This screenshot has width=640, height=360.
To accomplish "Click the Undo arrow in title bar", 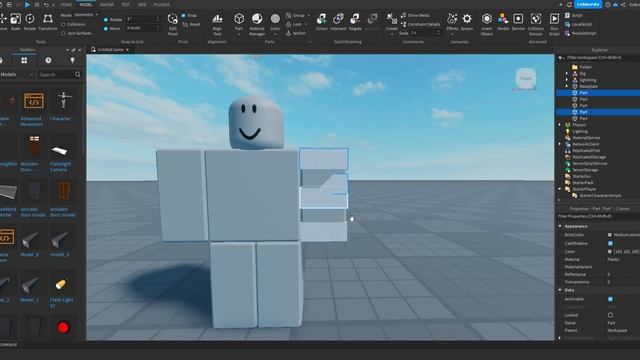I will pos(46,4).
